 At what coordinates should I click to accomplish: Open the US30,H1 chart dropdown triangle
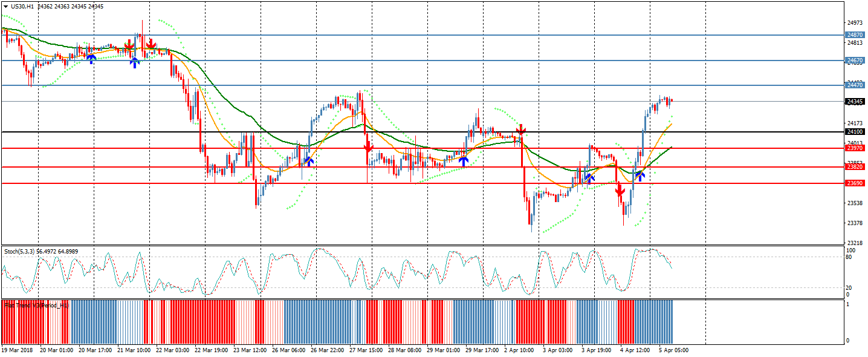[x=5, y=6]
